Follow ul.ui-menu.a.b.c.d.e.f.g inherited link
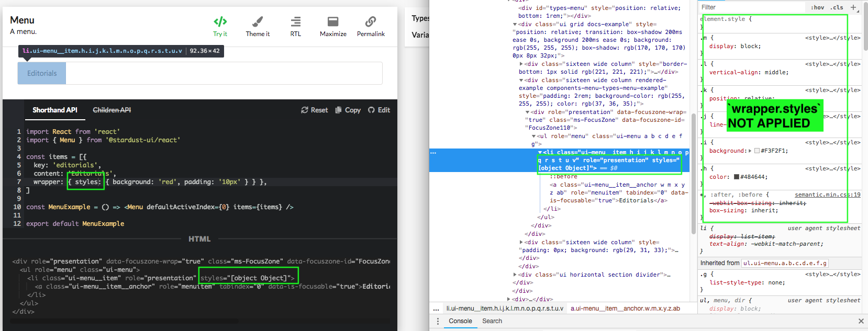868x331 pixels. tap(785, 263)
